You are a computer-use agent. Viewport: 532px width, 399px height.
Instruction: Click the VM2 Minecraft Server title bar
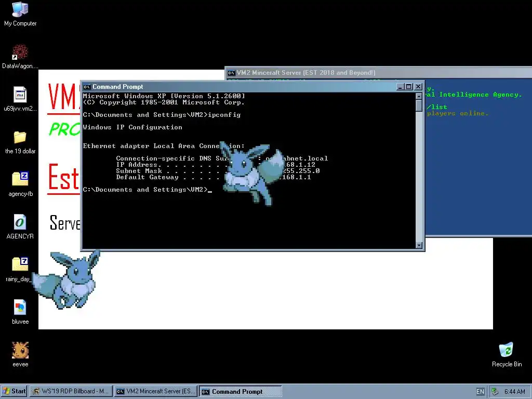point(378,73)
